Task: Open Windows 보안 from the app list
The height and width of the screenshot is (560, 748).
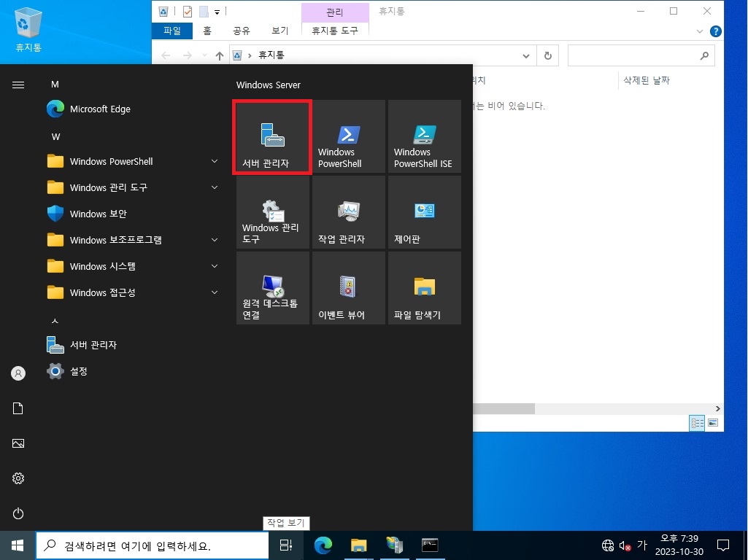Action: click(x=134, y=214)
